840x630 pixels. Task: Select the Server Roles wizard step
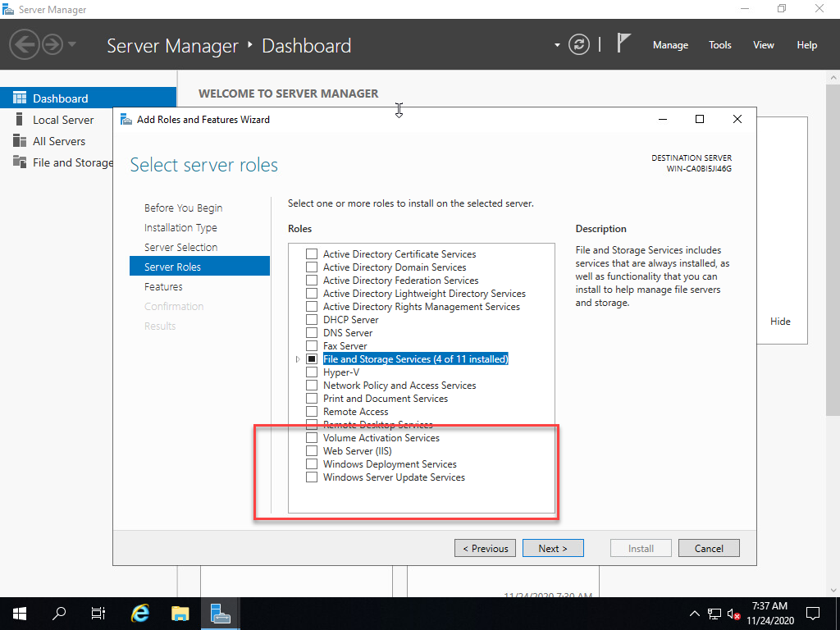199,267
